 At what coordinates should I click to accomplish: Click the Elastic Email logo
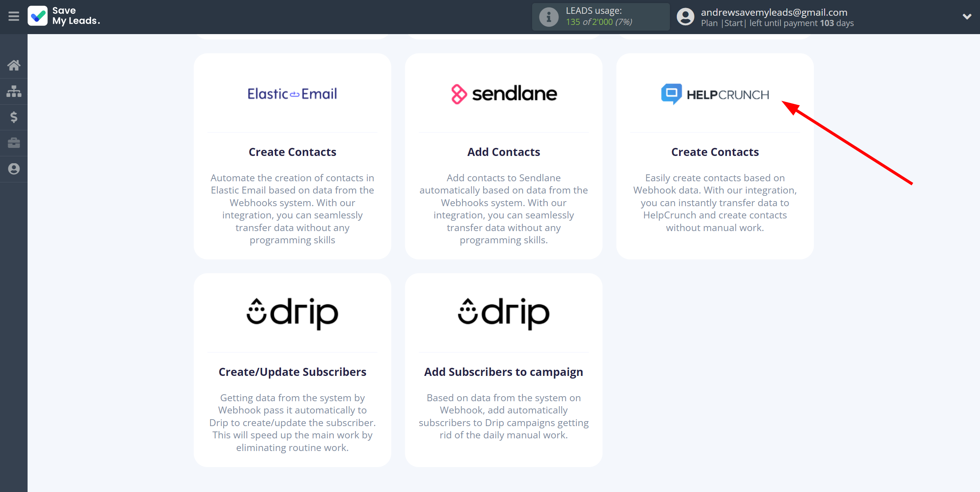tap(292, 94)
